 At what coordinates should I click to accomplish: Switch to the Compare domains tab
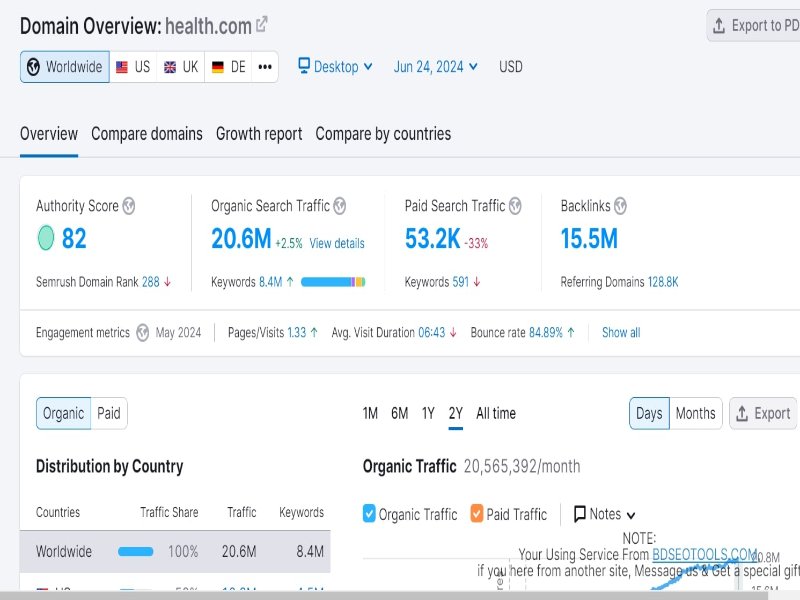tap(147, 133)
